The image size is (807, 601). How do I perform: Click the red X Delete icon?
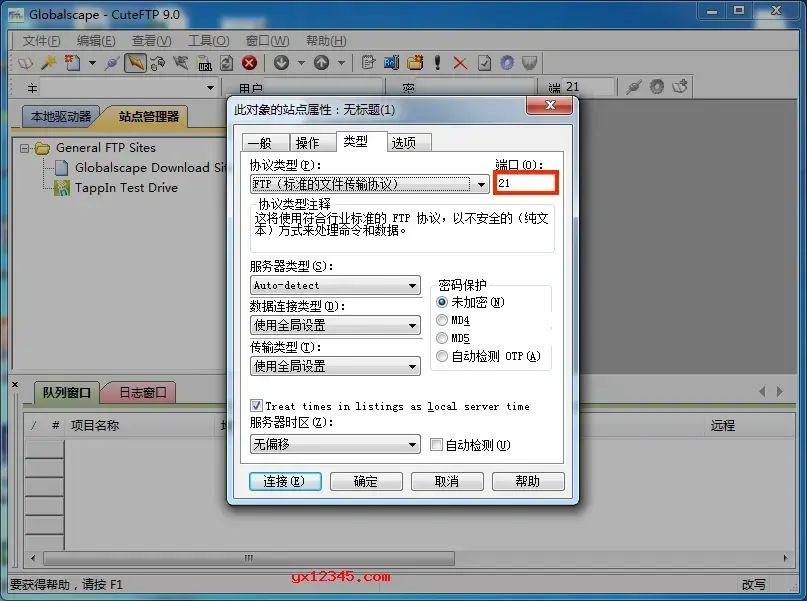click(x=460, y=63)
